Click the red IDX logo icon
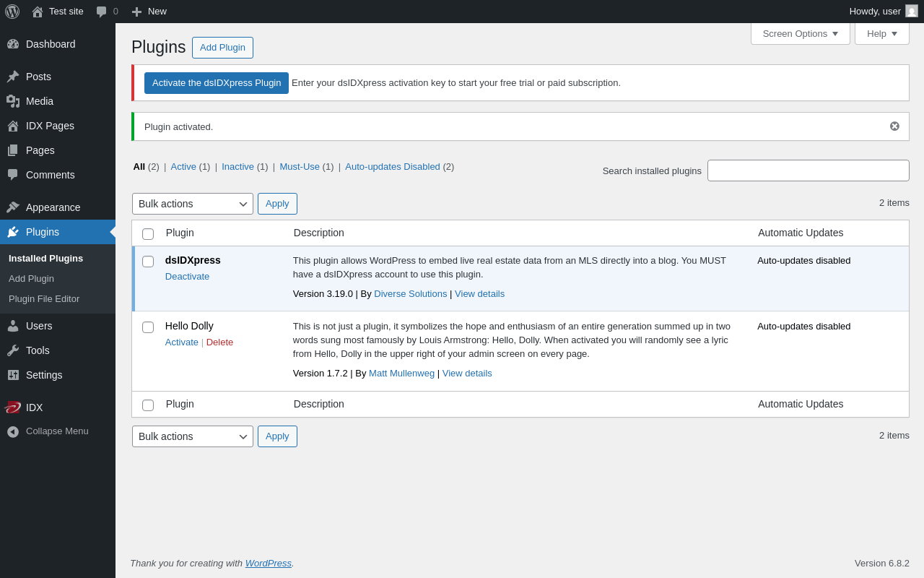924x578 pixels. 12,407
